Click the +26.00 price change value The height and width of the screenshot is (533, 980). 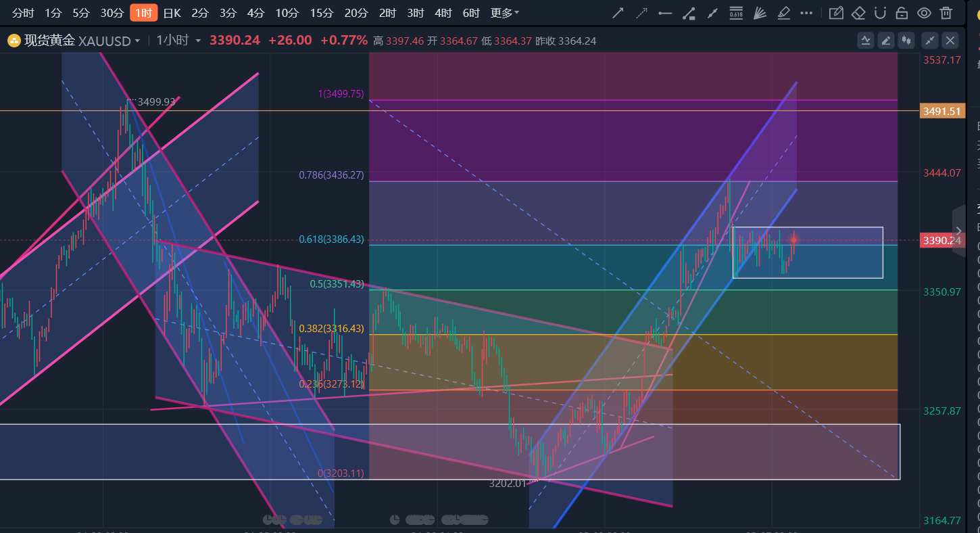click(x=290, y=41)
